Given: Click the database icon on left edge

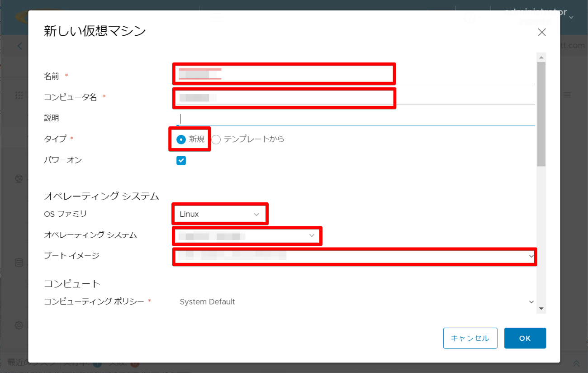Looking at the screenshot, I should pyautogui.click(x=19, y=263).
